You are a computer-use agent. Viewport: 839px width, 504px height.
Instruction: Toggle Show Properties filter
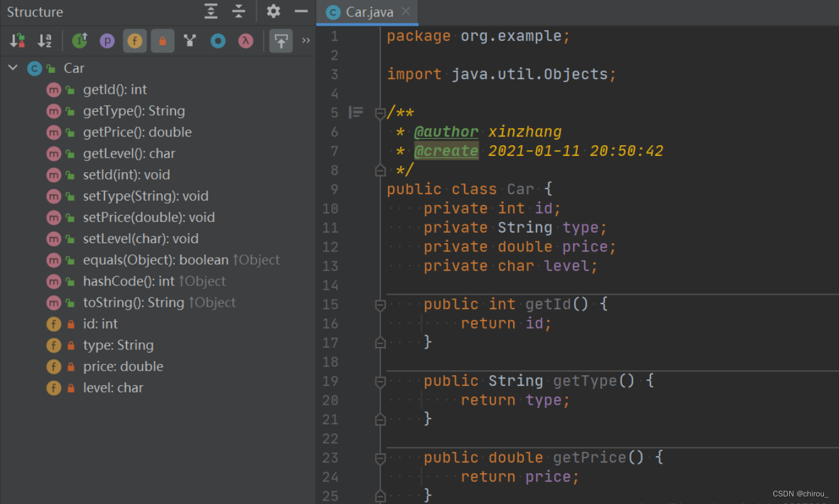coord(107,41)
